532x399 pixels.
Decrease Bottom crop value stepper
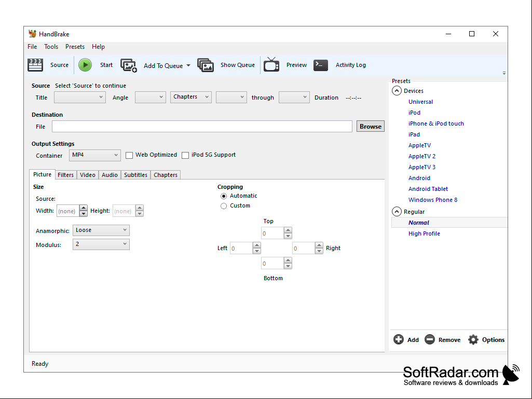288,266
